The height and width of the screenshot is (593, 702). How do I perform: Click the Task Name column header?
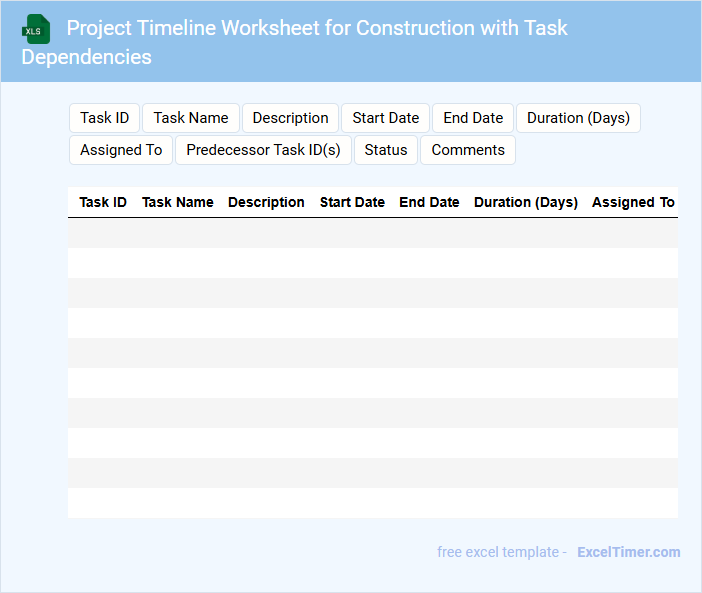[178, 202]
